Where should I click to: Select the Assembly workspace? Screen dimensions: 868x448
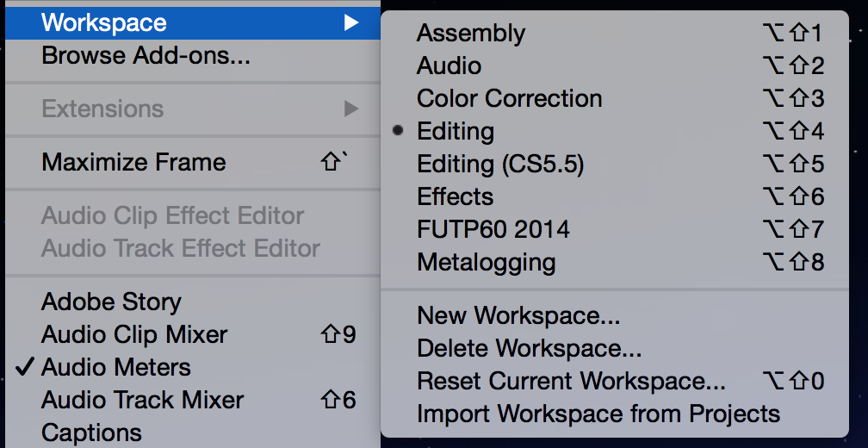(615, 34)
